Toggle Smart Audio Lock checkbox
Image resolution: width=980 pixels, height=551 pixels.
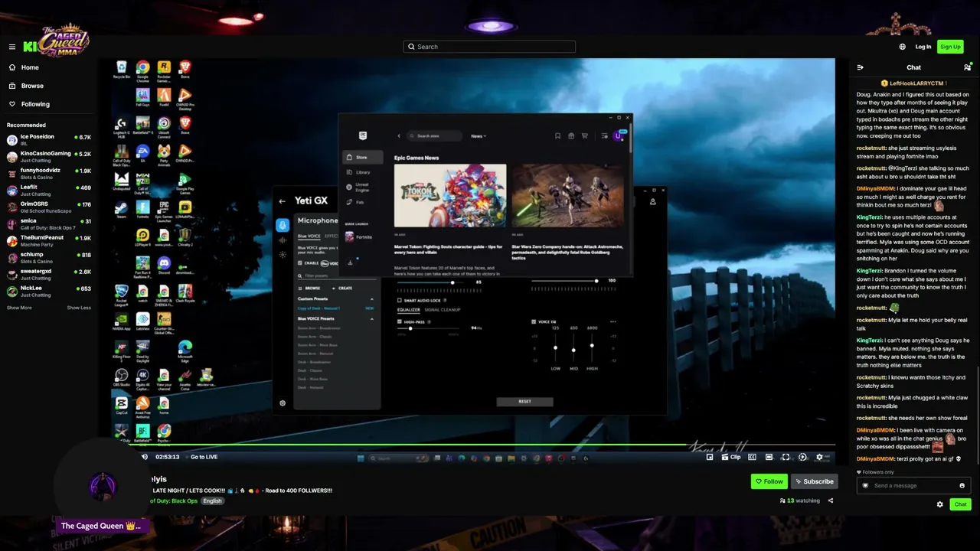[400, 301]
